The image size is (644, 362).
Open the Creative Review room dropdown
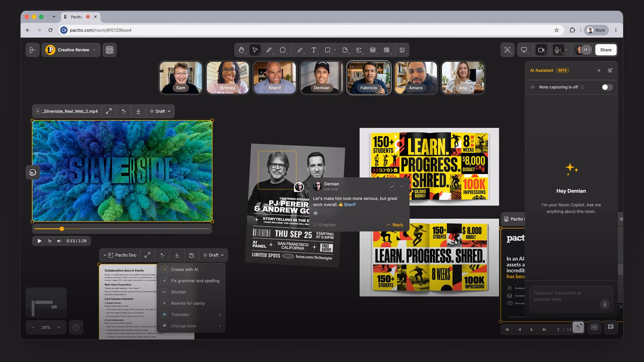(x=71, y=50)
